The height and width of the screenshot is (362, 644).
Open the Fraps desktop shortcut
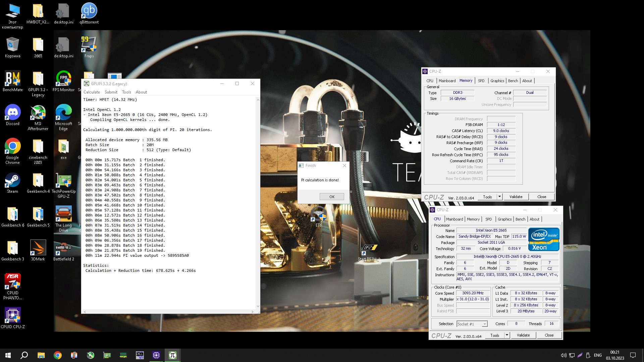[89, 47]
